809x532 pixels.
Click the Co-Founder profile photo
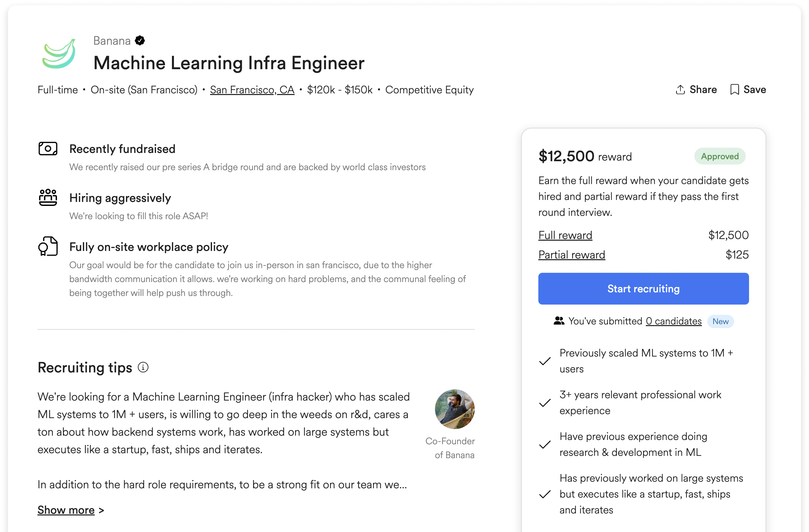(455, 409)
